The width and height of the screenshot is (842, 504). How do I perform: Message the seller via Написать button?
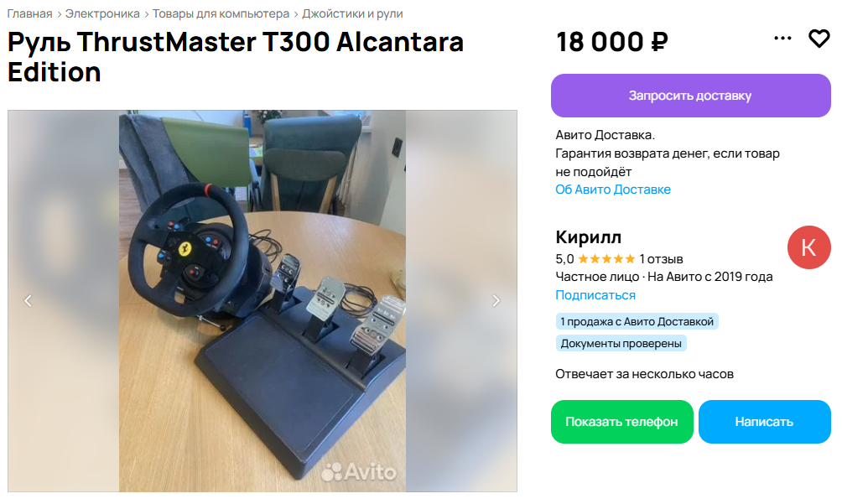pos(765,422)
